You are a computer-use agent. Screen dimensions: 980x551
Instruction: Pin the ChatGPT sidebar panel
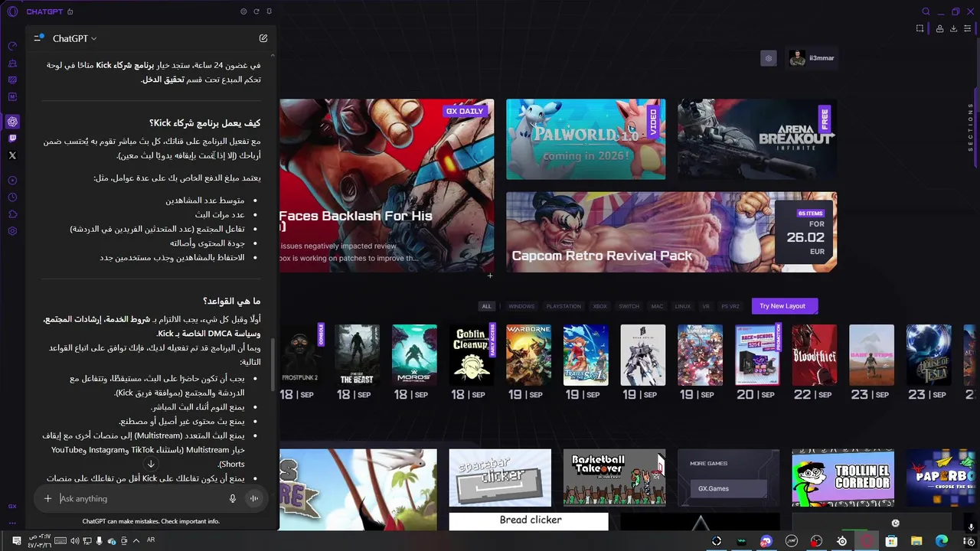point(269,11)
